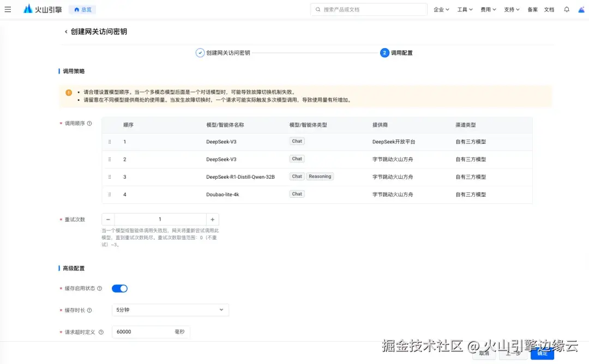
Task: Click the back arrow beside 创建网关访问密钥
Action: pos(66,32)
